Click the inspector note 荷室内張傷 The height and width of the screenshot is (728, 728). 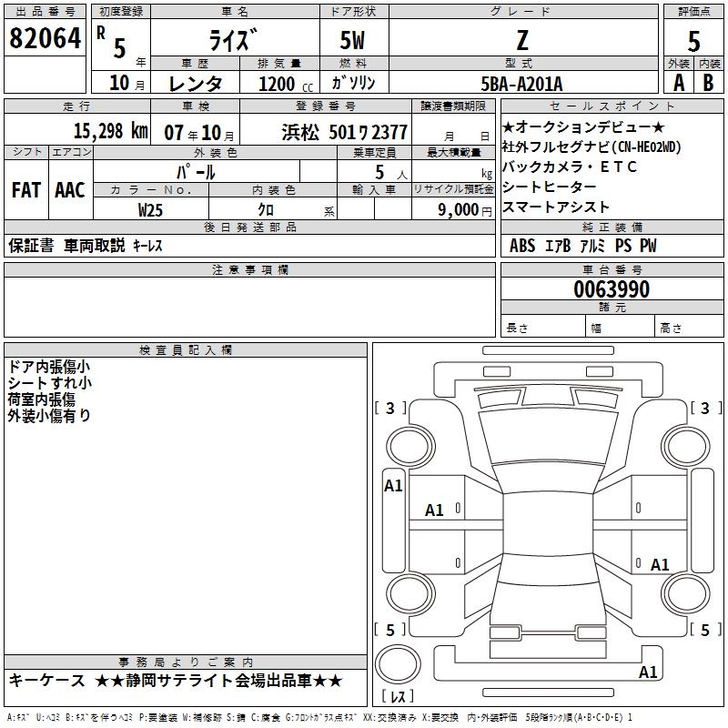tap(41, 399)
